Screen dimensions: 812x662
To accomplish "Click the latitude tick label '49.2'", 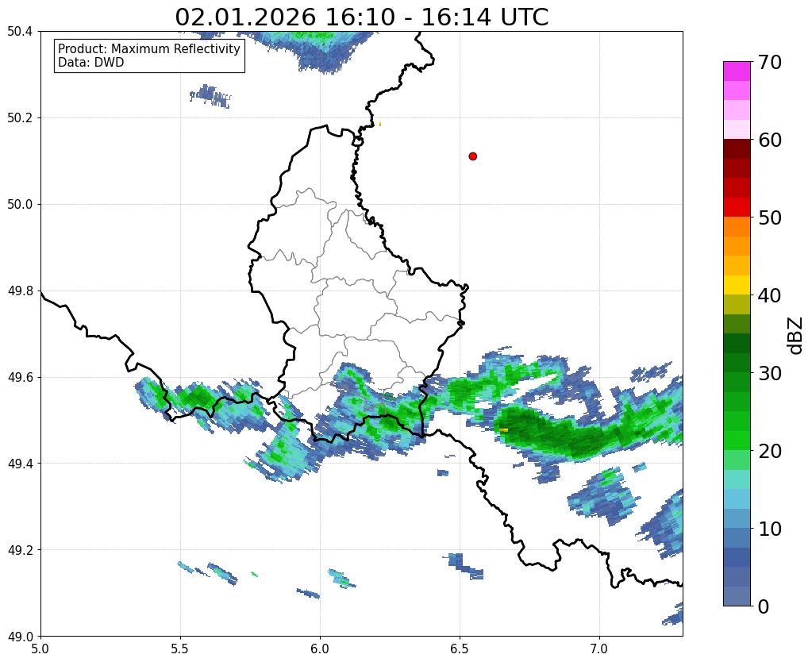I will pos(20,550).
